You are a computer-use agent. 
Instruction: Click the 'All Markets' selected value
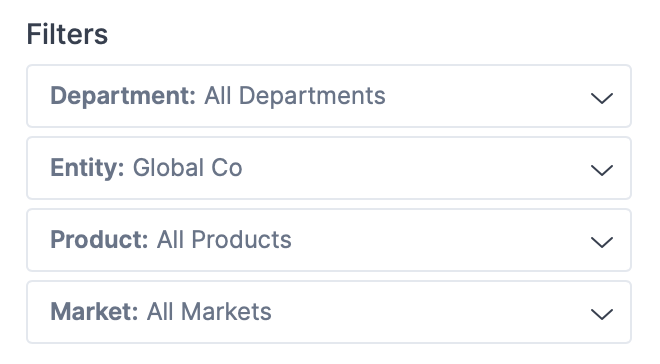(209, 312)
